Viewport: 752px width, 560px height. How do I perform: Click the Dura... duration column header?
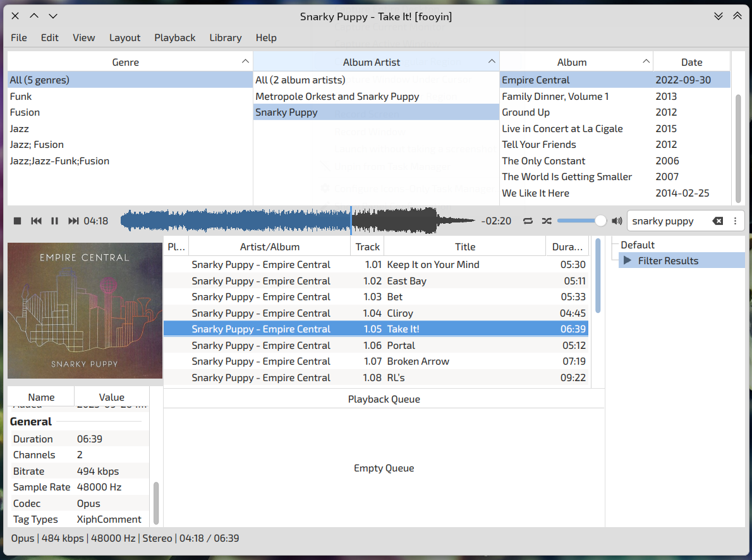click(567, 247)
